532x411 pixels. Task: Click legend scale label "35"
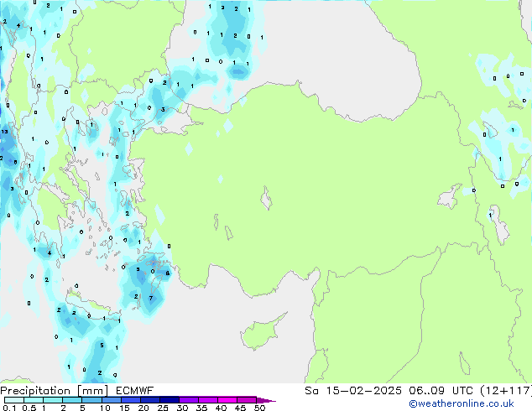[x=201, y=408]
